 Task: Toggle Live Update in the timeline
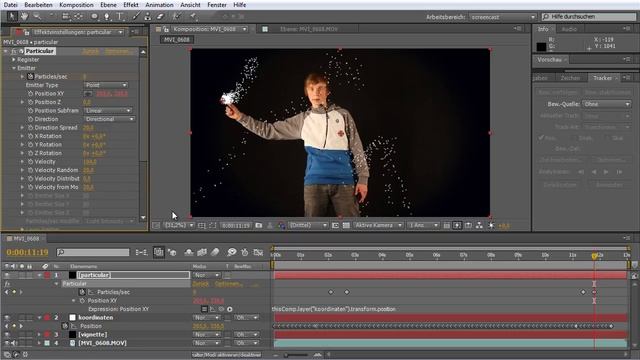coord(158,253)
